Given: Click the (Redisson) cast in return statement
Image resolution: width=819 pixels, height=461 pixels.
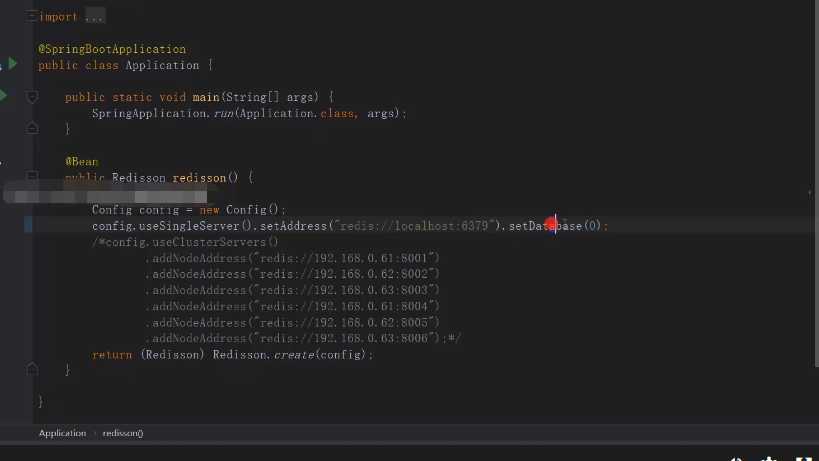Looking at the screenshot, I should [172, 354].
